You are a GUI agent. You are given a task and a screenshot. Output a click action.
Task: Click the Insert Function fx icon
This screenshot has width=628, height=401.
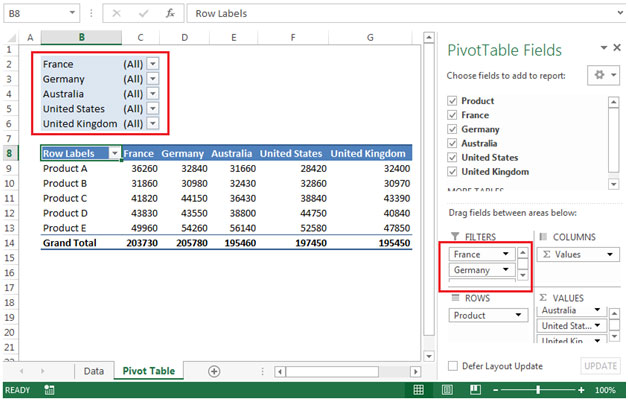[170, 13]
